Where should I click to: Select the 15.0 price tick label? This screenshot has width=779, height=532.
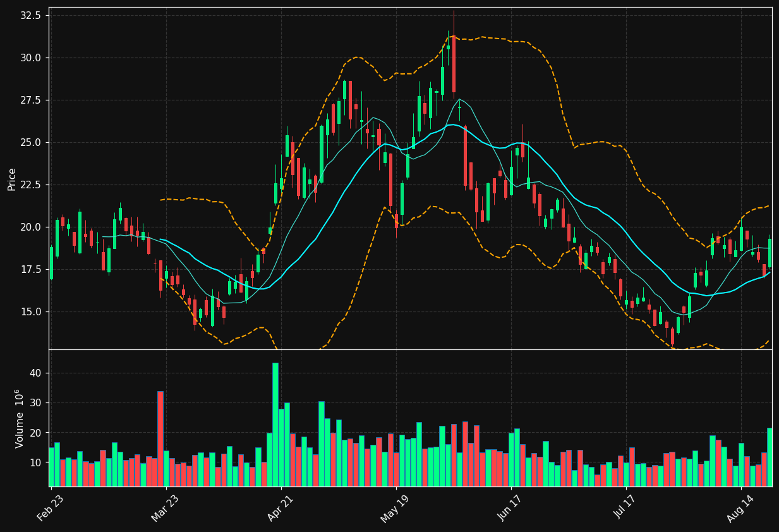tap(31, 311)
